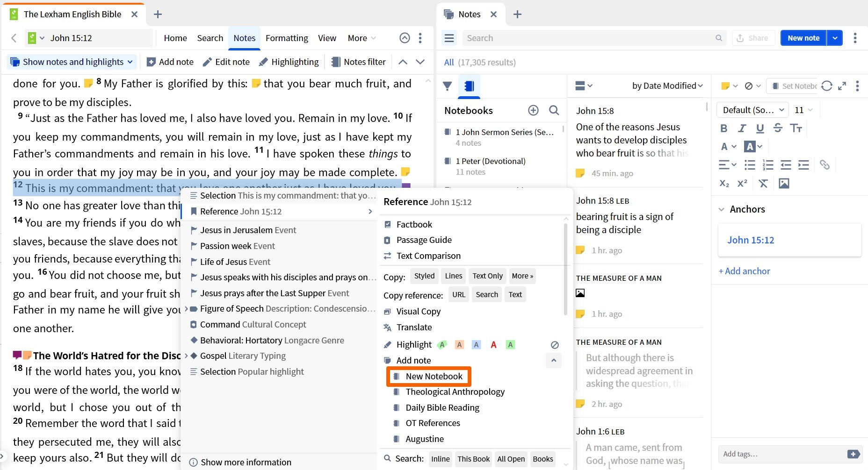The height and width of the screenshot is (470, 868).
Task: Choose Theological Anthropology notebook
Action: tap(455, 392)
